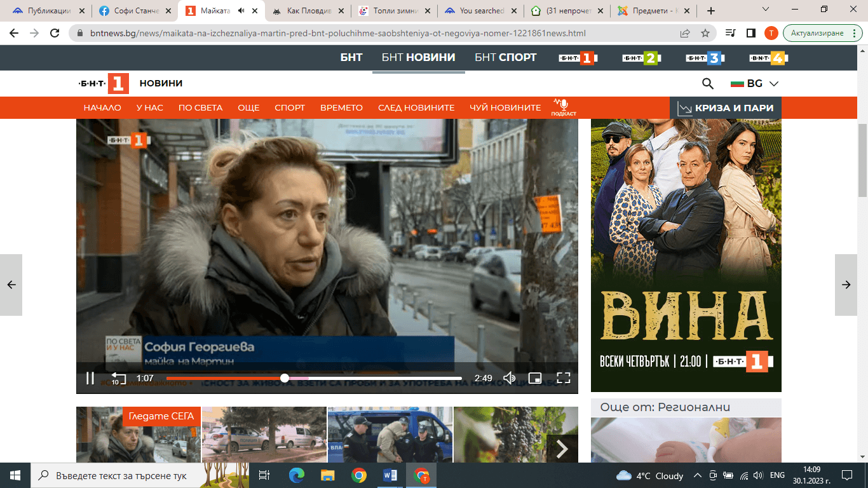Expand the Още menu

[248, 107]
